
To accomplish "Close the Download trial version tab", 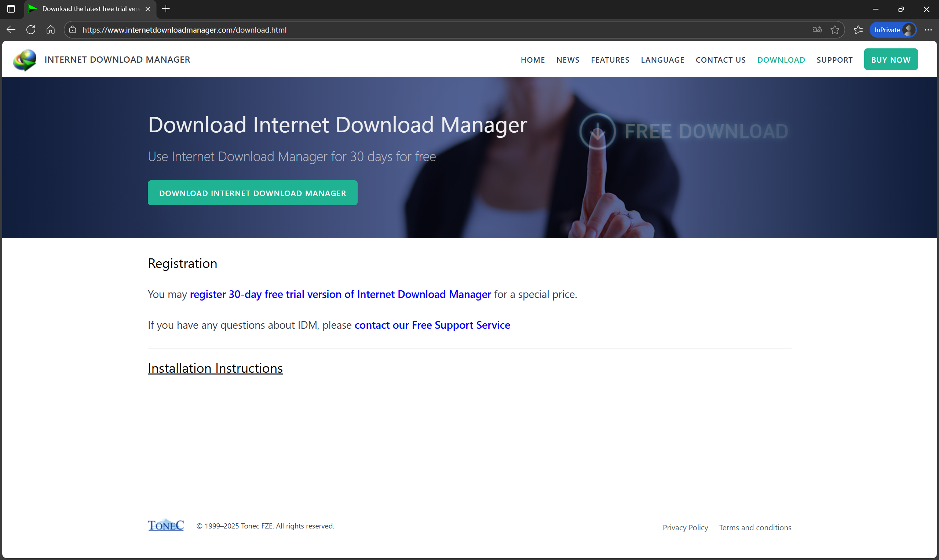I will [x=147, y=9].
